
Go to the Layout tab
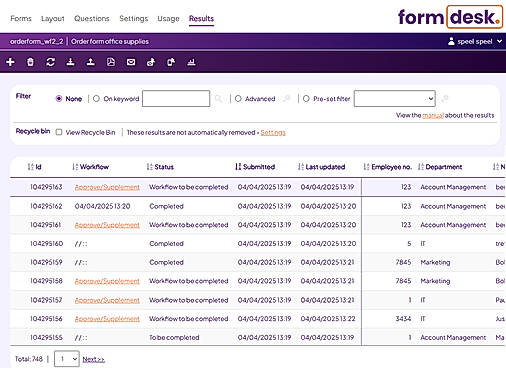53,18
